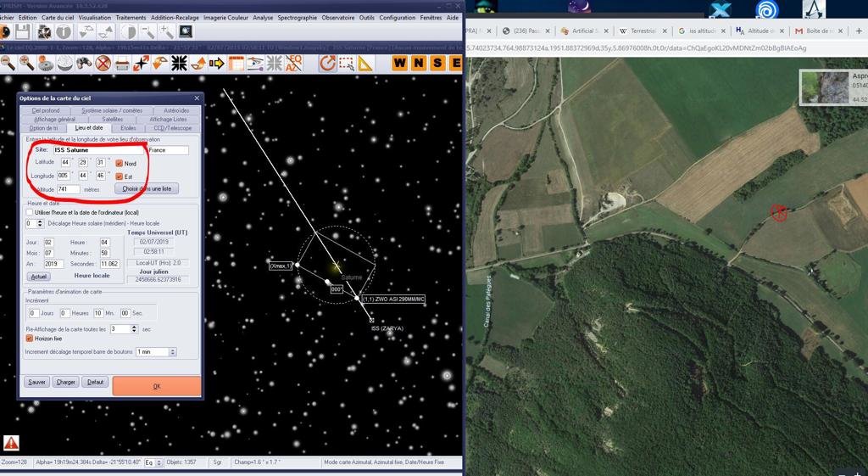The image size is (868, 476).
Task: Select the Boîte de réception Gmail browser tab
Action: coord(819,31)
